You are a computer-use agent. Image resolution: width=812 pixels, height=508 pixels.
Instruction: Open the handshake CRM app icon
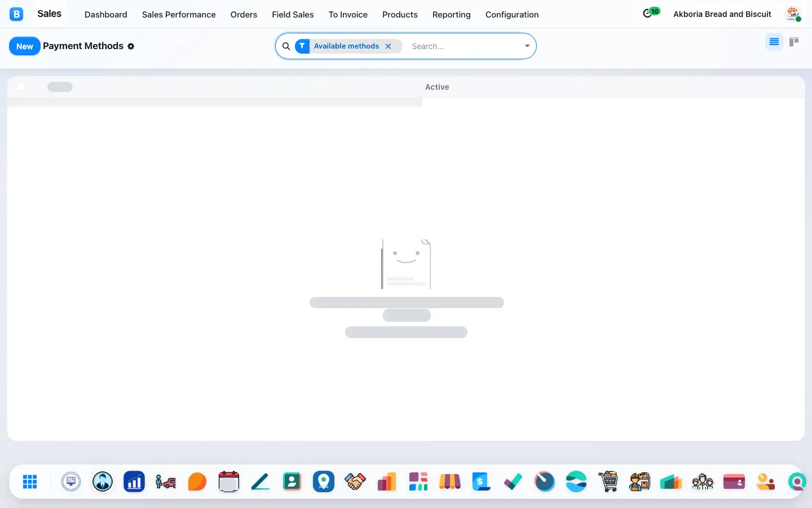click(x=355, y=481)
